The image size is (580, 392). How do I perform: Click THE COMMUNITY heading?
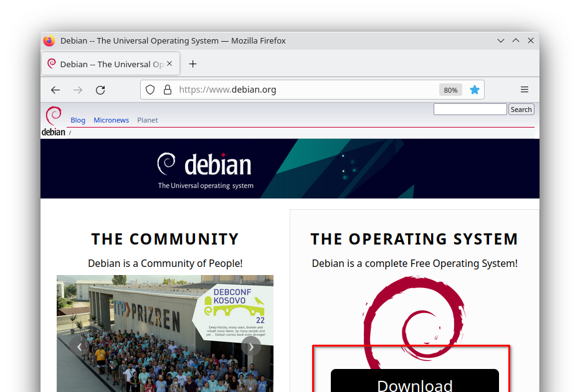click(165, 239)
